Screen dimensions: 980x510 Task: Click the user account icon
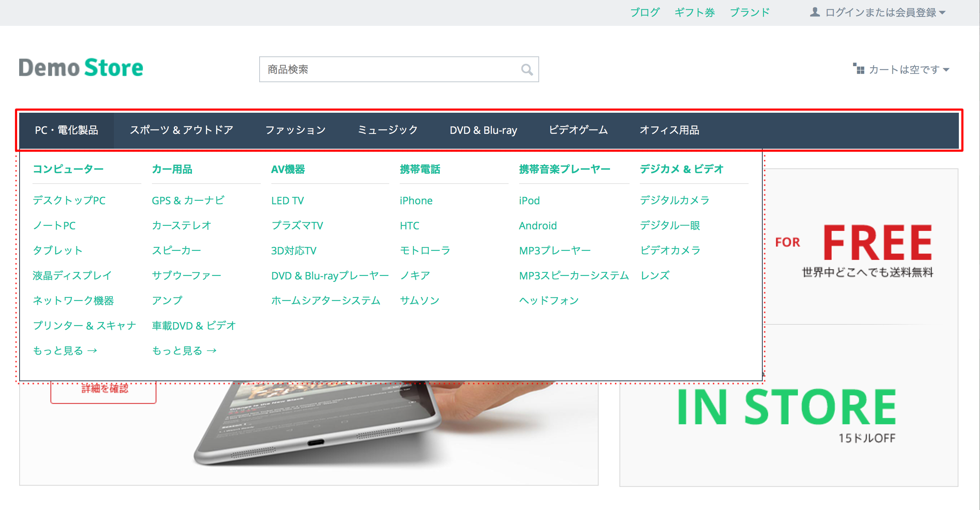point(815,12)
